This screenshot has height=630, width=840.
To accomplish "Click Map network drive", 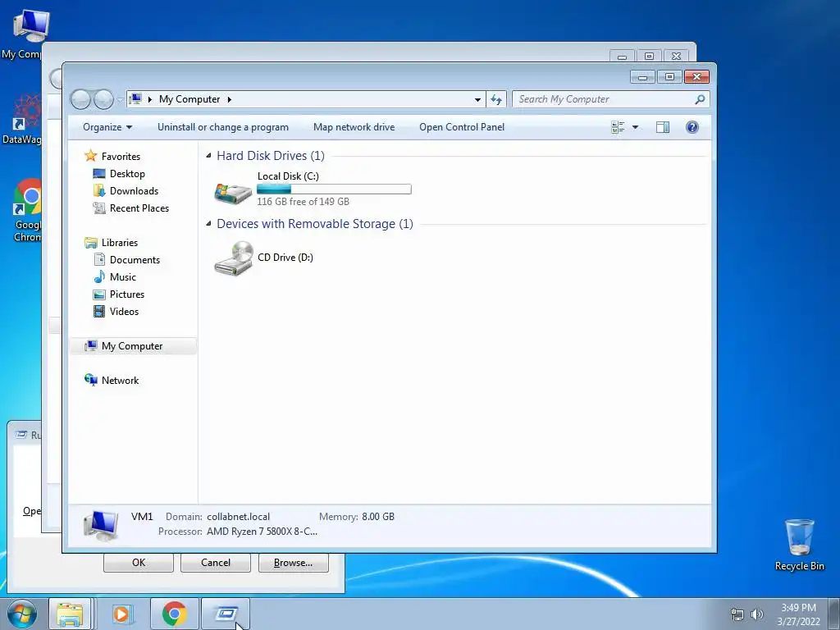I will click(354, 127).
